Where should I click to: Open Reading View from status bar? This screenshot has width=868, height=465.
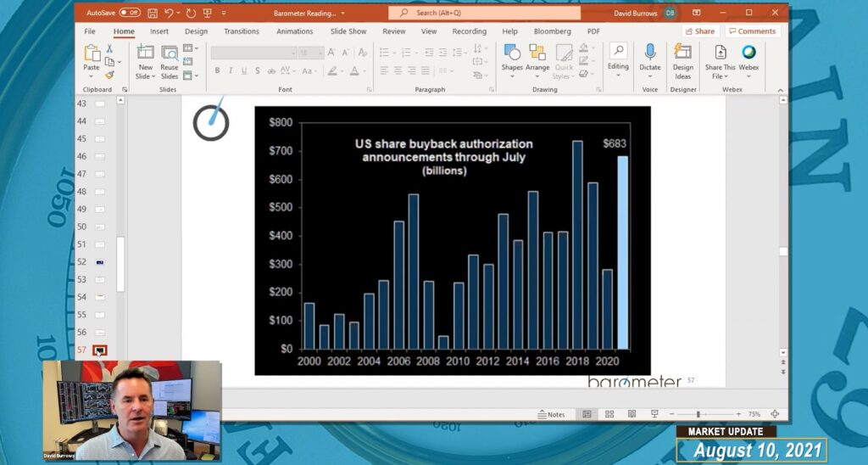[632, 414]
